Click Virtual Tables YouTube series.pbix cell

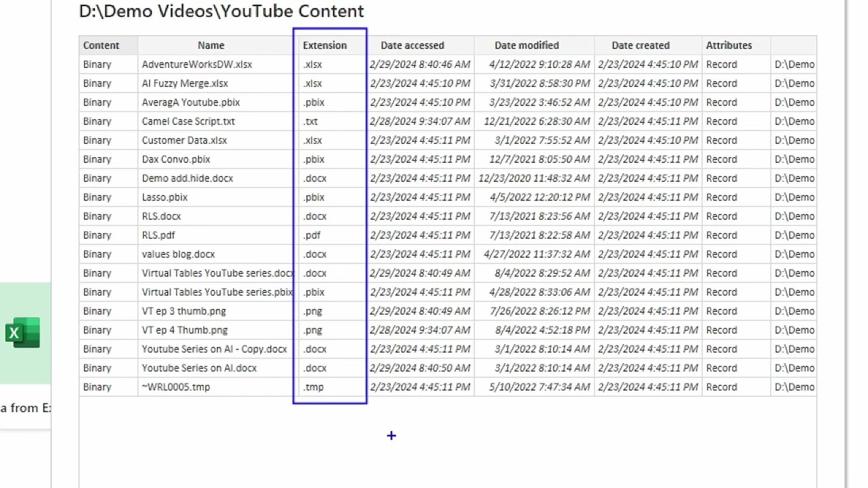click(x=218, y=292)
